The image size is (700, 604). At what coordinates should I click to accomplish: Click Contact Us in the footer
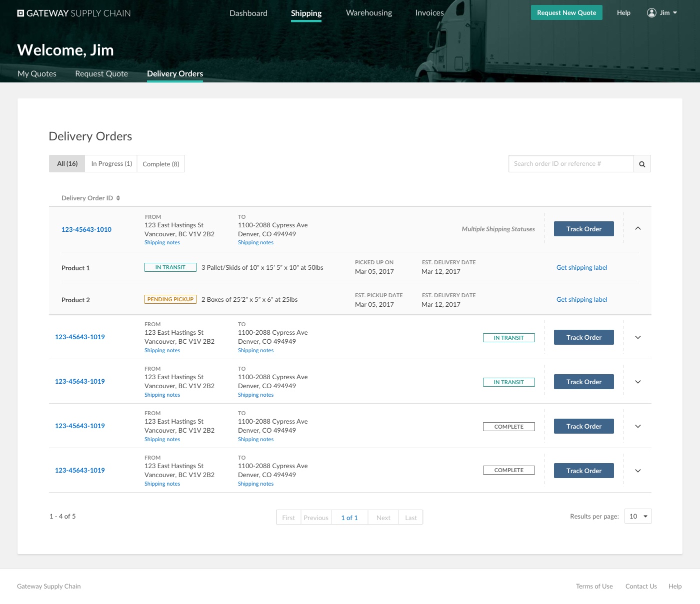640,586
